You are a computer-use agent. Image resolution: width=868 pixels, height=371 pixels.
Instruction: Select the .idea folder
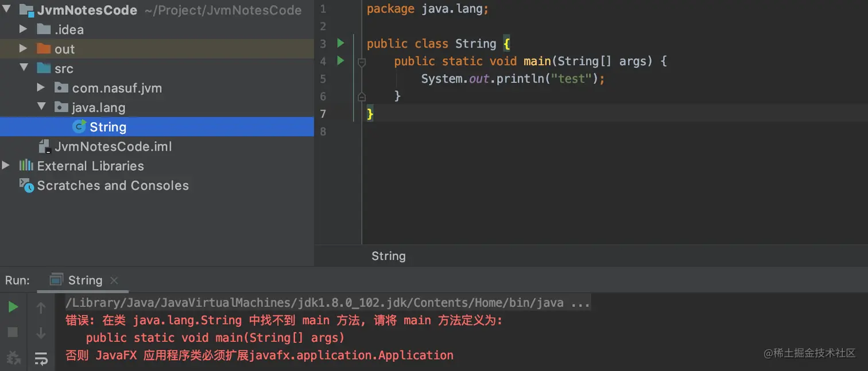click(69, 30)
